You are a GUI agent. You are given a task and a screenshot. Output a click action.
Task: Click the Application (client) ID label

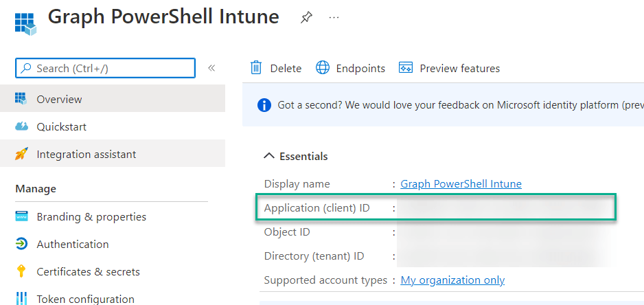(x=317, y=208)
